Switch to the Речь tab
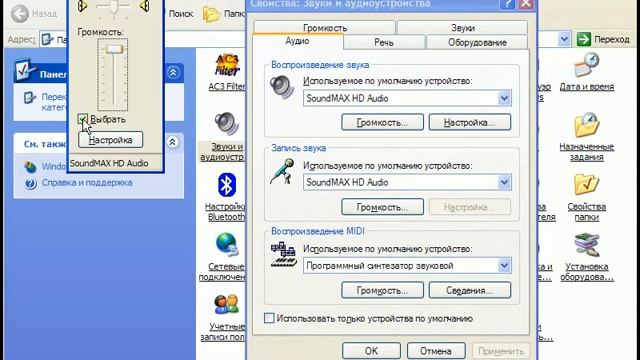The width and height of the screenshot is (640, 360). coord(384,42)
